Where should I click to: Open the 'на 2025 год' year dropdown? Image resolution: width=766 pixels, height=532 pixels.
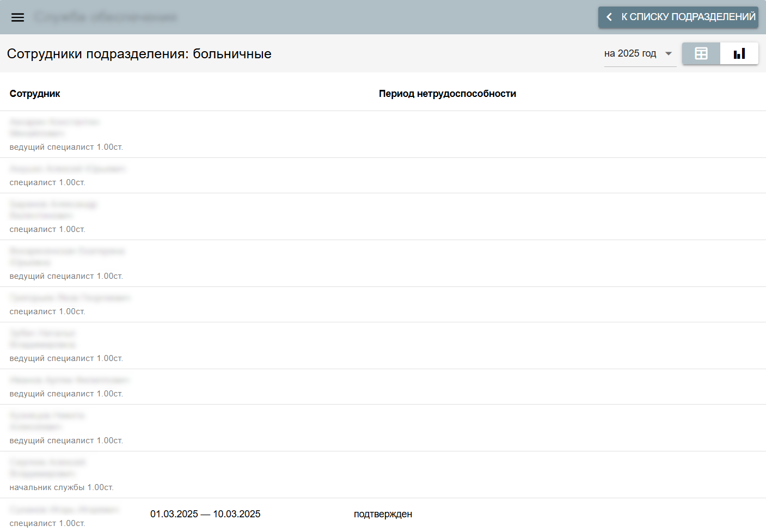point(640,54)
